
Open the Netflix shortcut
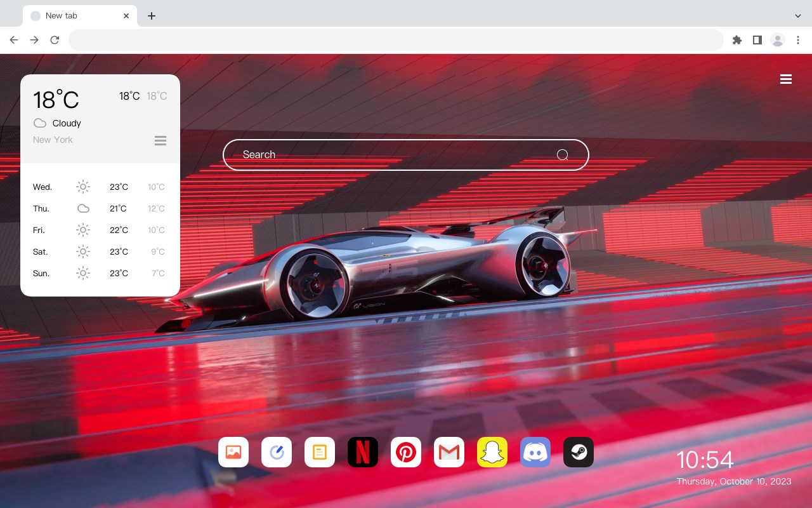point(363,452)
